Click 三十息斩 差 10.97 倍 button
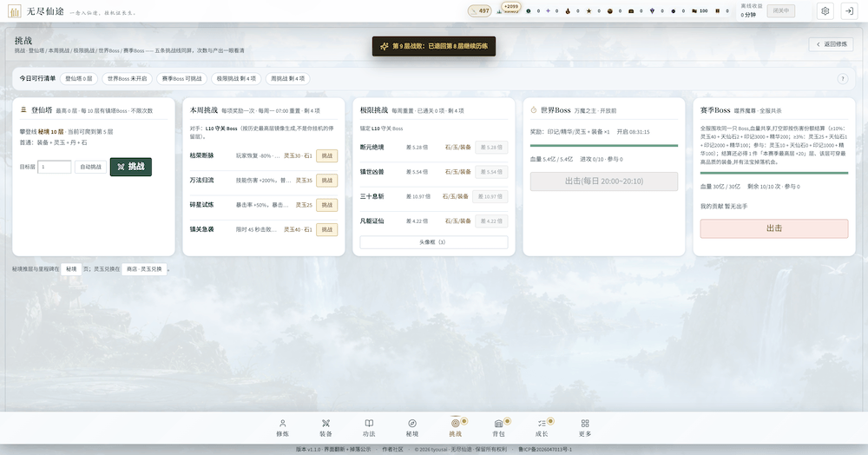 [490, 196]
